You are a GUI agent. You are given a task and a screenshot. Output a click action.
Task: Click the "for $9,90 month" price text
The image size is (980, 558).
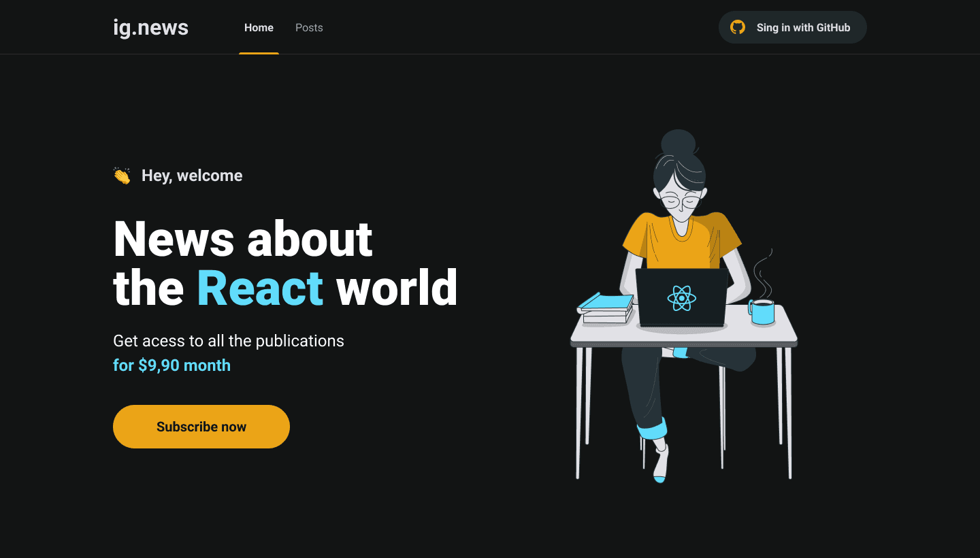pos(171,365)
